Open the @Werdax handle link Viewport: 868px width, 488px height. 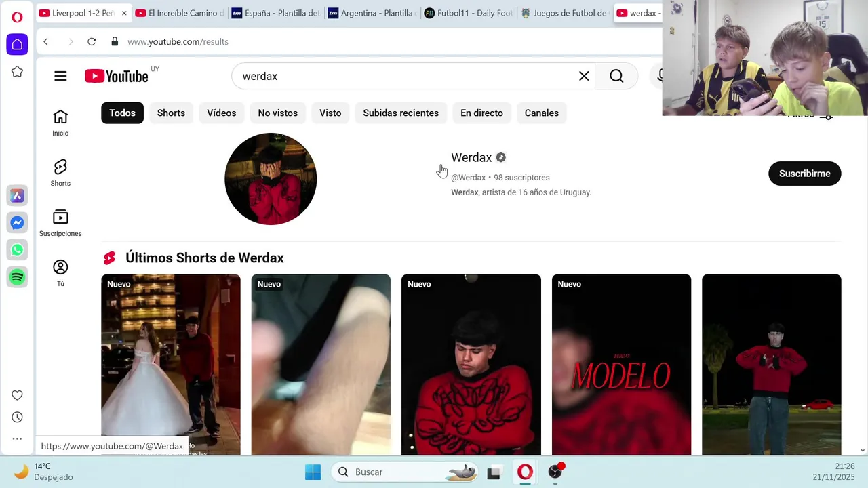(469, 178)
